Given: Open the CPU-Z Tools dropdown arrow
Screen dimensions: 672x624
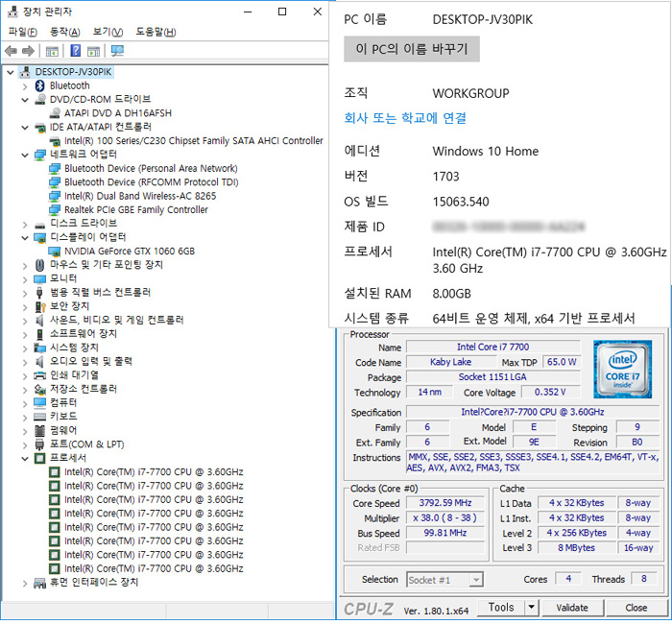Looking at the screenshot, I should point(531,608).
